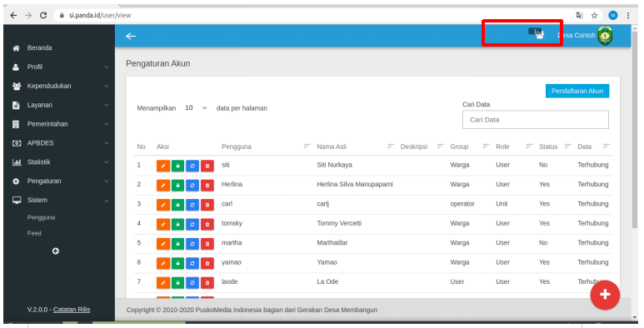
Task: Click the green lock icon for yamao
Action: 177,263
